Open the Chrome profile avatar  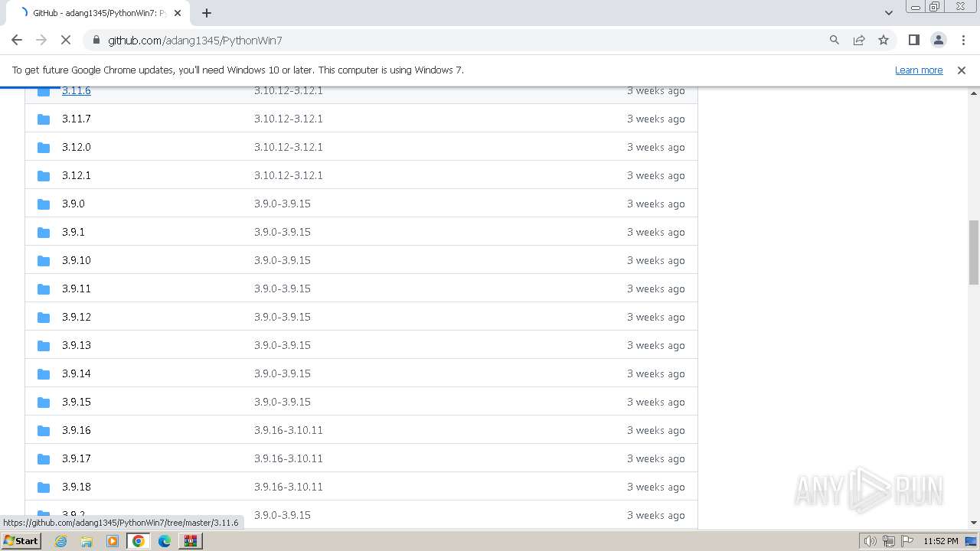pyautogui.click(x=938, y=40)
